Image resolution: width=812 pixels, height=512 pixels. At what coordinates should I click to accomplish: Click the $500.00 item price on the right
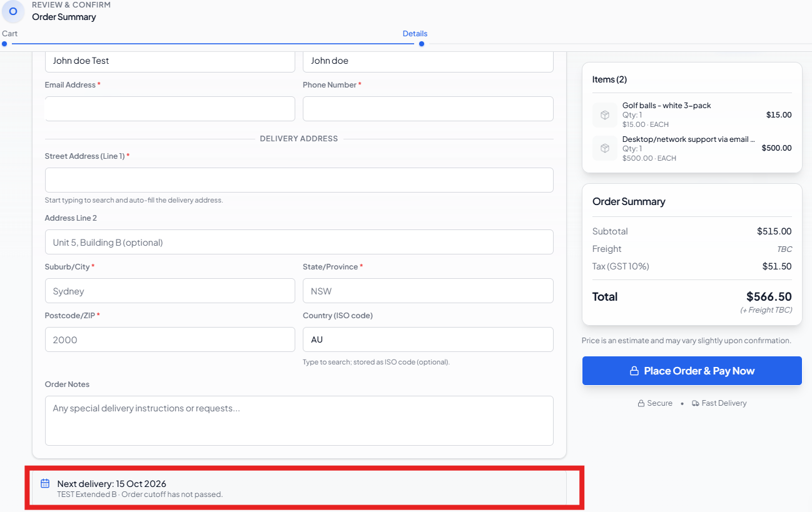(x=776, y=148)
